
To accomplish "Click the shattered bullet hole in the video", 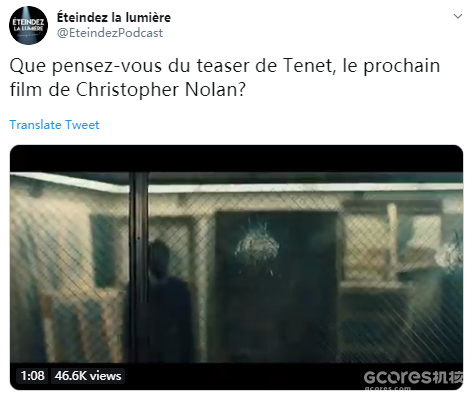I will tap(256, 246).
